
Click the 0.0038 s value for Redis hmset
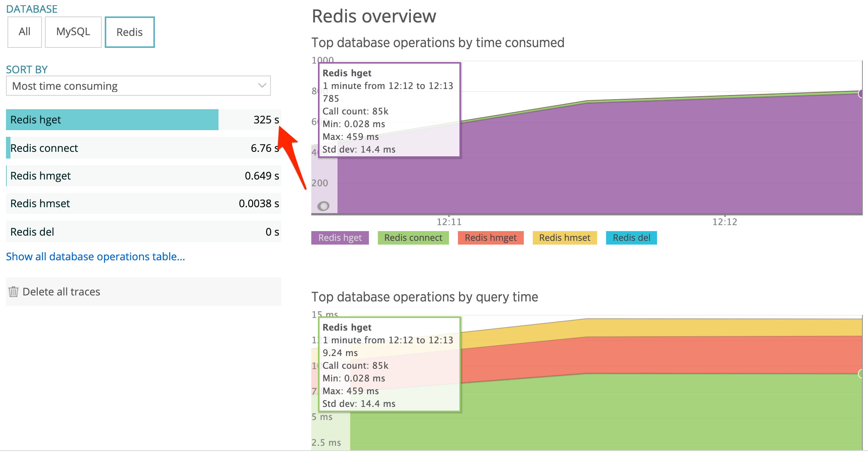[259, 203]
